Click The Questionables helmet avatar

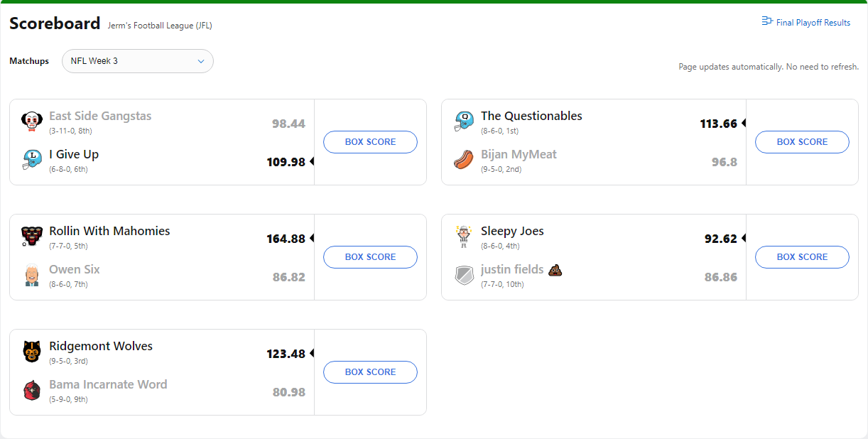[463, 121]
